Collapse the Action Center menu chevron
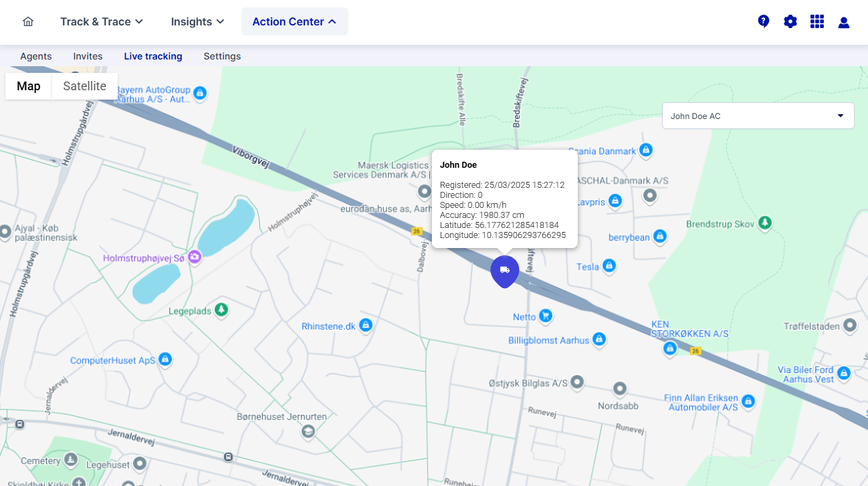Image resolution: width=868 pixels, height=486 pixels. tap(333, 21)
